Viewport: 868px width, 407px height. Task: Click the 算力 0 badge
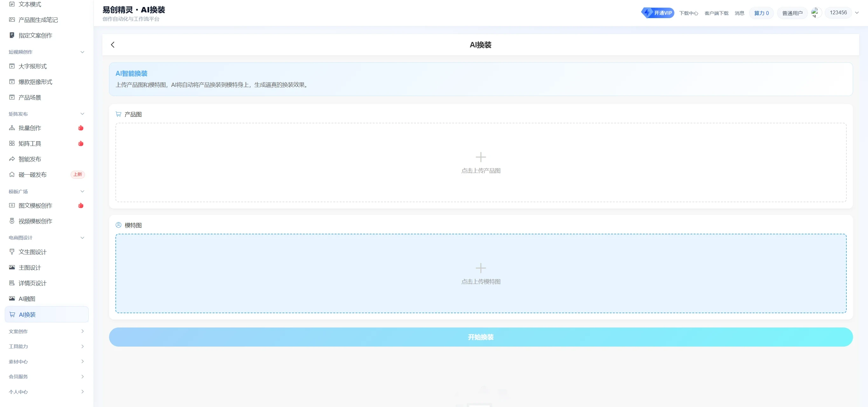click(761, 13)
